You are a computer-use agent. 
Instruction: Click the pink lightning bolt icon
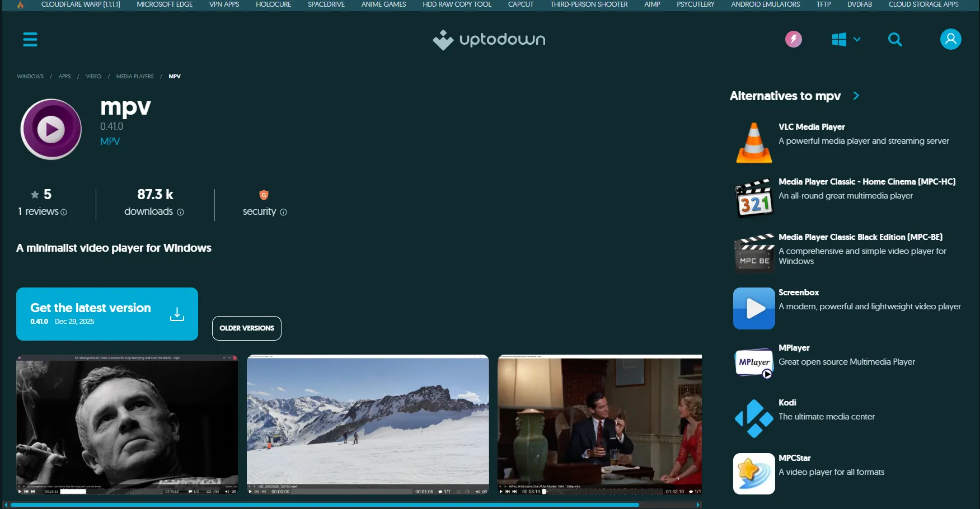pyautogui.click(x=794, y=39)
